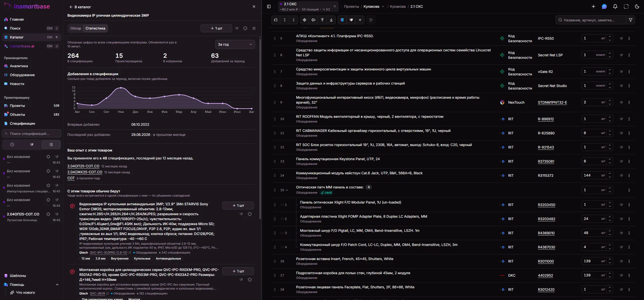Increase quantity for NexTouch STDNM1PNT32-E row

pyautogui.click(x=610, y=100)
